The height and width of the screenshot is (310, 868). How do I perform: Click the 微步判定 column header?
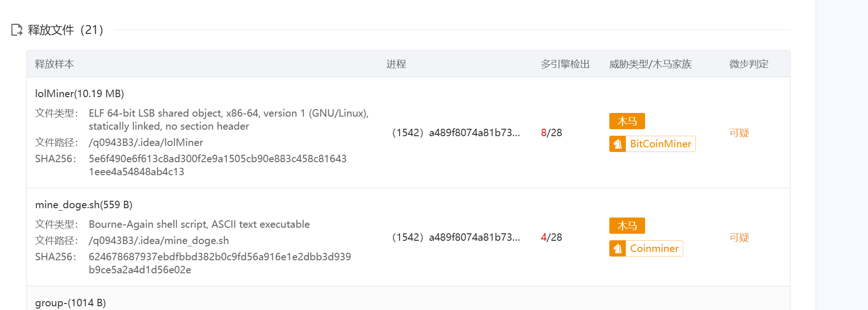pyautogui.click(x=749, y=64)
